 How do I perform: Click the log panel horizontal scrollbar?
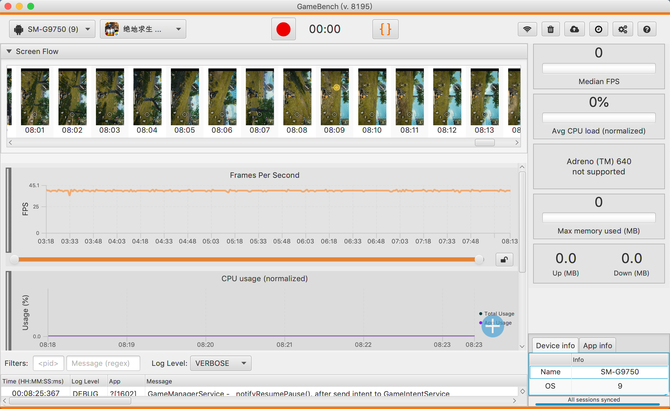70,401
